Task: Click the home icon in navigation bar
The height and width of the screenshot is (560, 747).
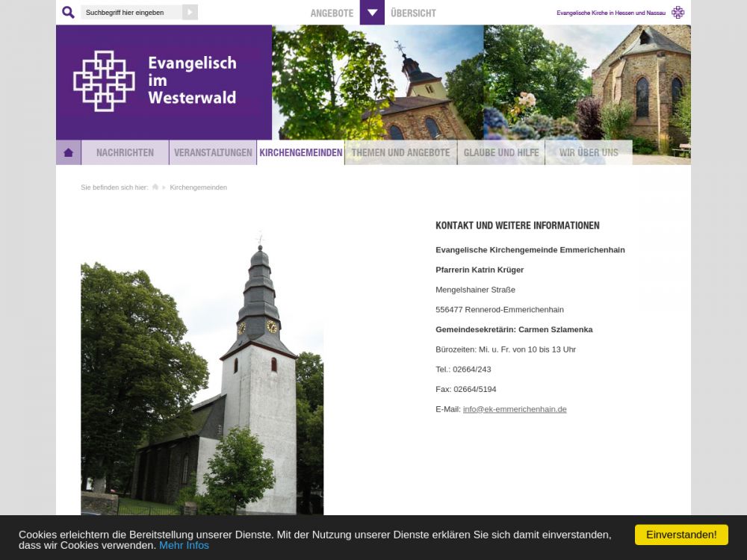Action: click(68, 152)
